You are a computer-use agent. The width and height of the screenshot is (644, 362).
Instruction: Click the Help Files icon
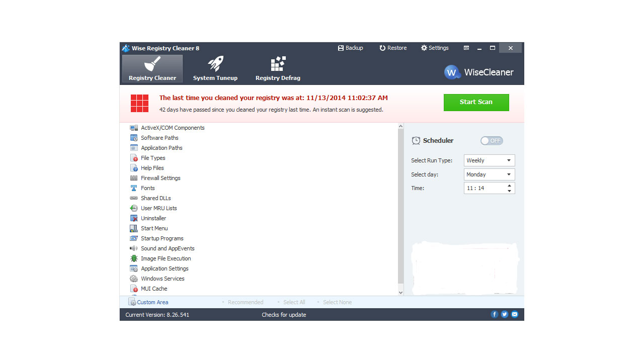click(134, 168)
